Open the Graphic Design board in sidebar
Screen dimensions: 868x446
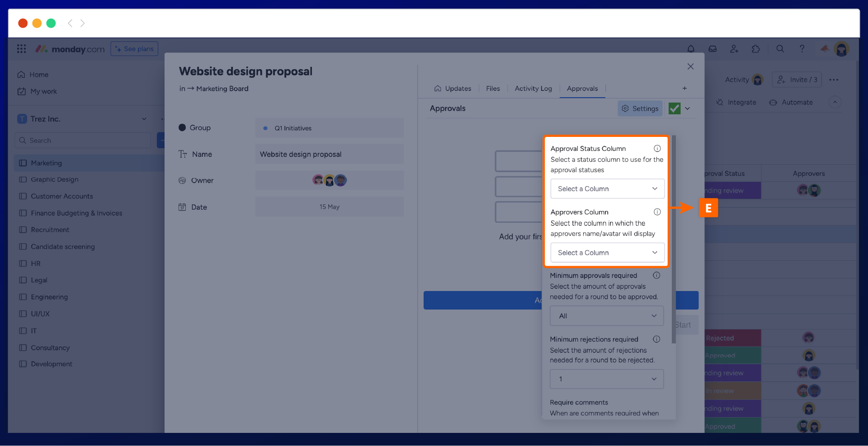pyautogui.click(x=54, y=179)
